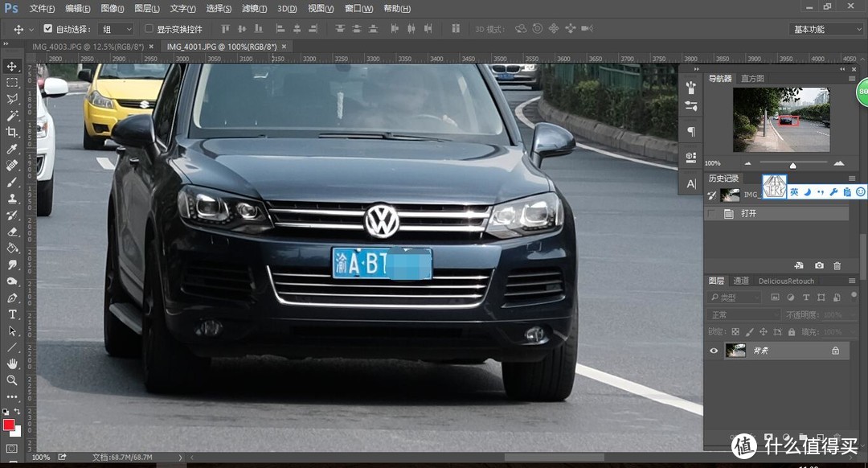Viewport: 868px width, 468px height.
Task: Pick the Magic Wand tool
Action: click(x=12, y=116)
